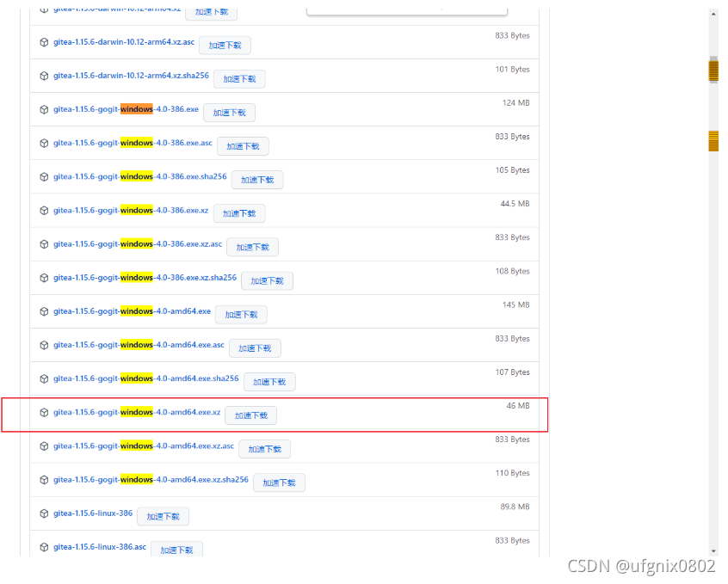Click 加速下载 for windows-4.0-386.exe.xz
Screen dimensions: 728x584
click(239, 213)
